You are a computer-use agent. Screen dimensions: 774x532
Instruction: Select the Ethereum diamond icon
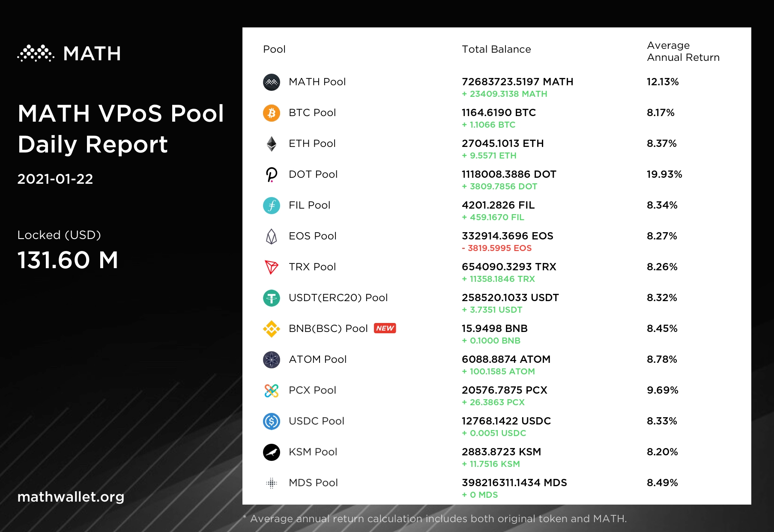(x=271, y=144)
